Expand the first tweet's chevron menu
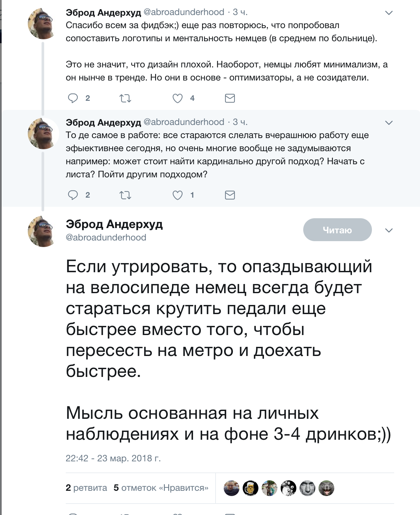The height and width of the screenshot is (515, 420). click(x=389, y=13)
